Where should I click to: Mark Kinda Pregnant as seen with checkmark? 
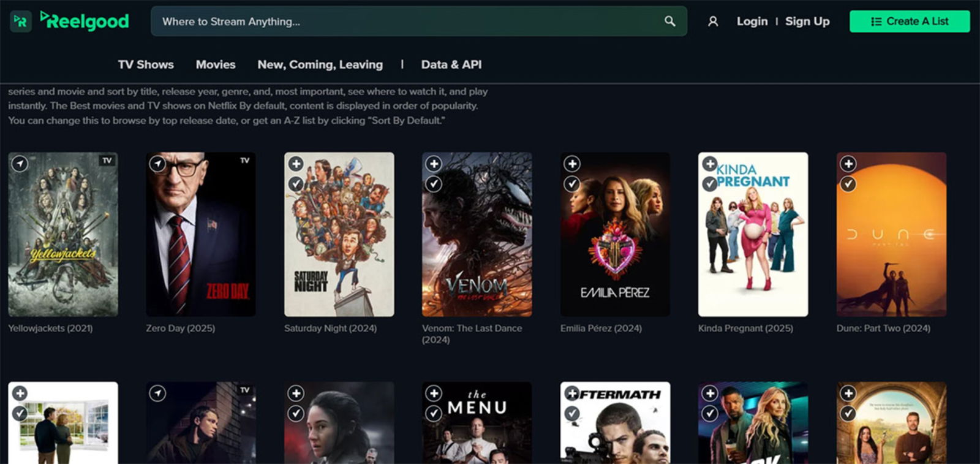point(710,184)
